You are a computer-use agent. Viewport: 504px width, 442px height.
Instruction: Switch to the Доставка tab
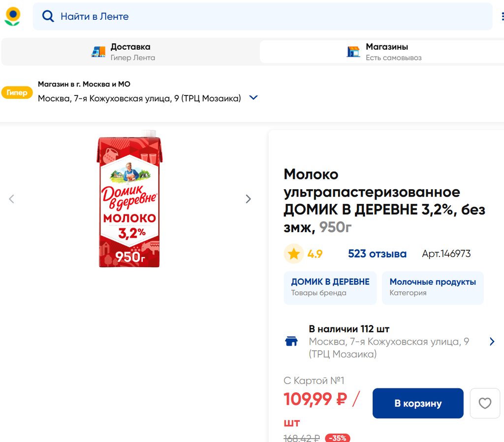tap(130, 52)
